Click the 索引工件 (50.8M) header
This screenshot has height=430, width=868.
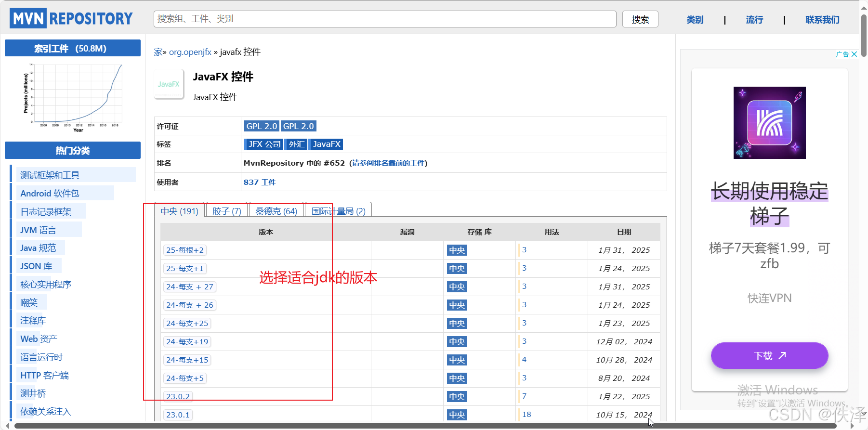(73, 48)
